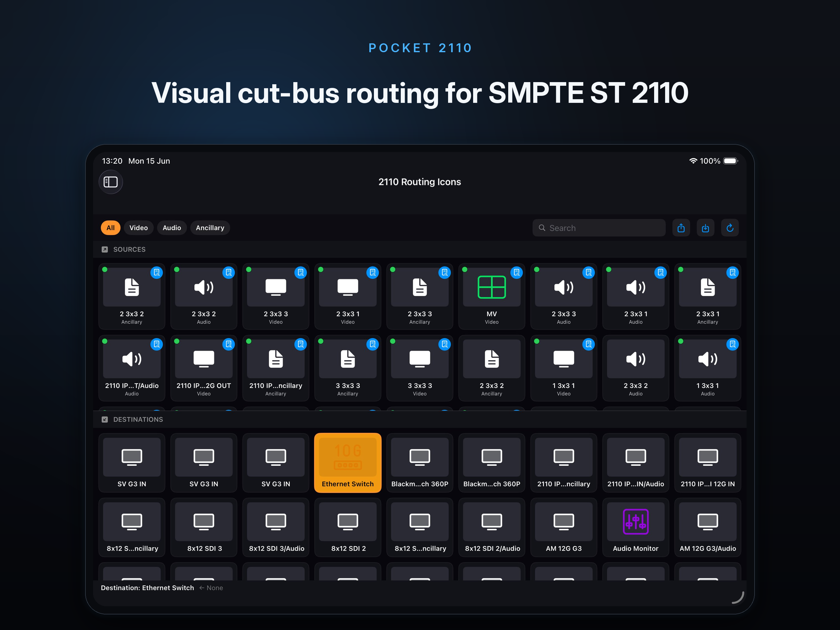Filter signals by Ancillary

[x=210, y=228]
